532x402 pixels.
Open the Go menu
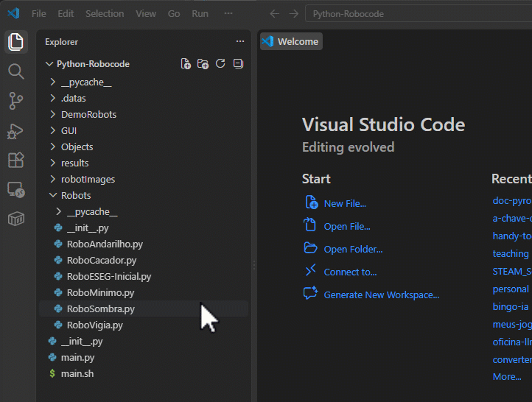coord(174,13)
